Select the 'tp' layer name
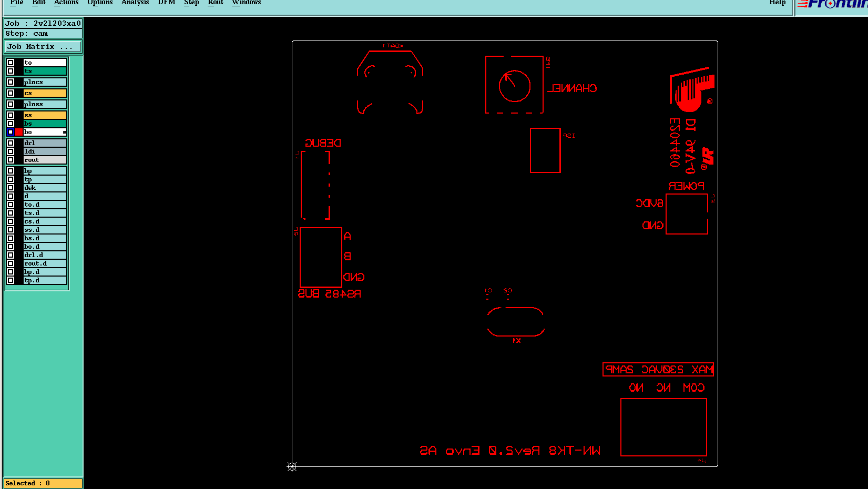868x489 pixels. [45, 179]
